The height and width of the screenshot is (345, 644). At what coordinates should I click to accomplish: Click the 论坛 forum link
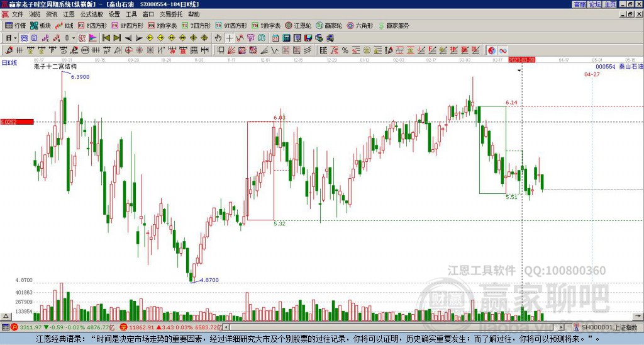(x=595, y=4)
